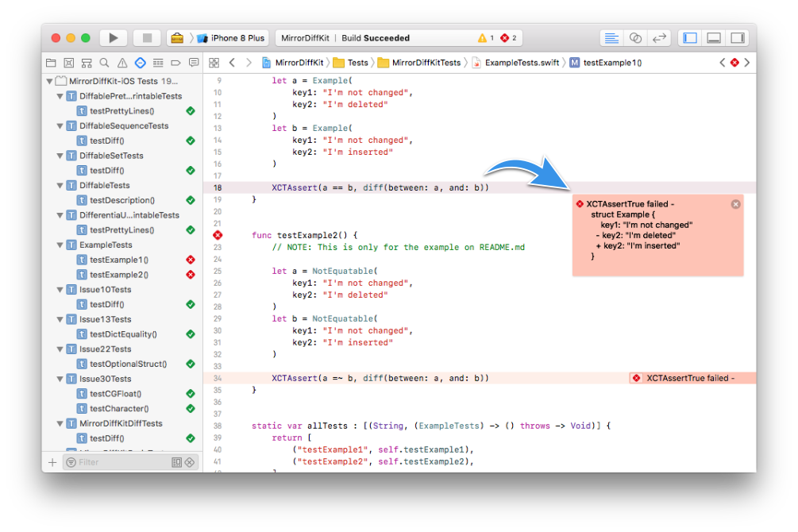Collapse the DiffableTests class
This screenshot has width=798, height=532.
click(60, 185)
